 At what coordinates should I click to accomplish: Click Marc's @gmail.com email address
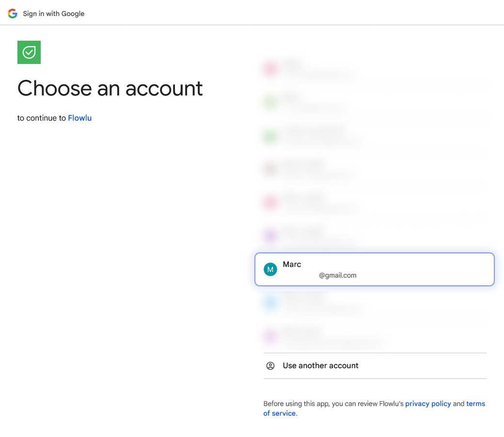(x=338, y=275)
